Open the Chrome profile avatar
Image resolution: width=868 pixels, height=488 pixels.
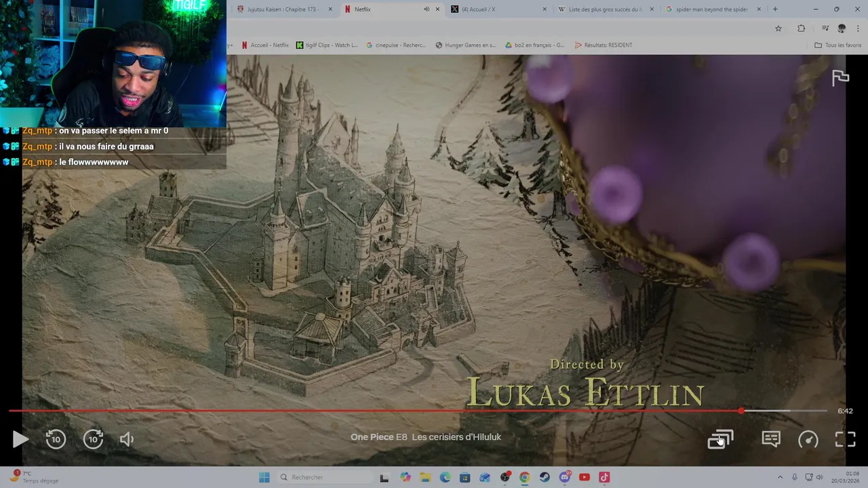click(842, 28)
